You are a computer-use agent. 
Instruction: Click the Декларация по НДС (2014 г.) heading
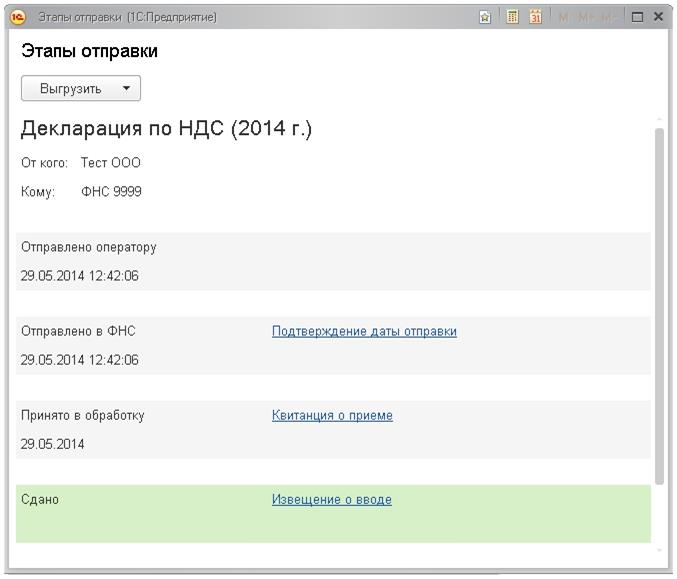pos(167,129)
